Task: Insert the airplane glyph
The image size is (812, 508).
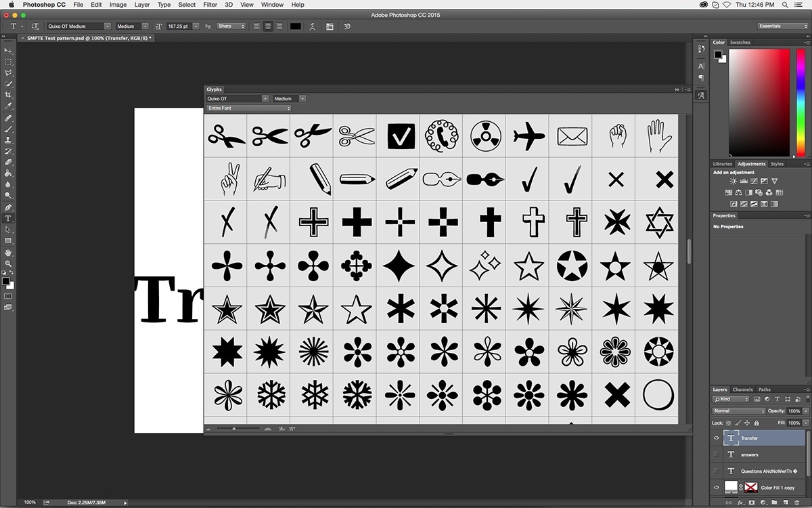Action: [x=528, y=136]
